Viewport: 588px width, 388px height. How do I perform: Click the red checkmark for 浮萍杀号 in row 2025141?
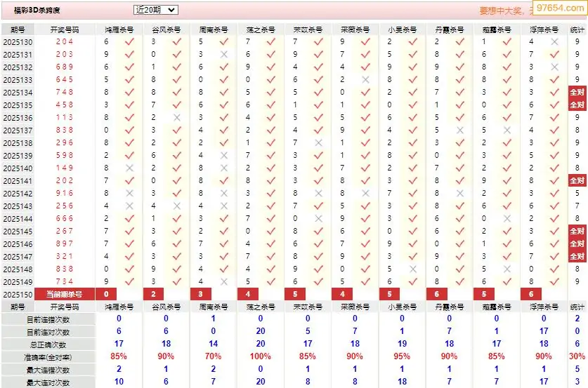point(554,181)
